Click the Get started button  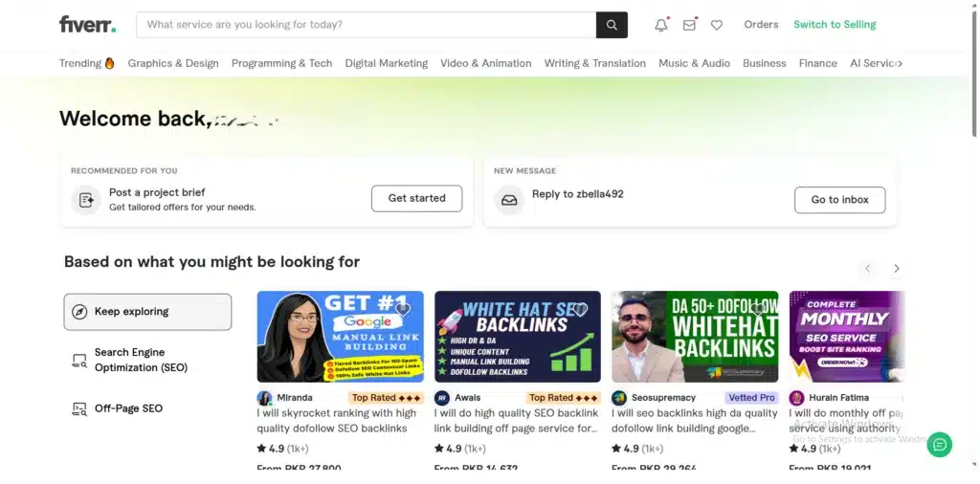[x=417, y=199]
